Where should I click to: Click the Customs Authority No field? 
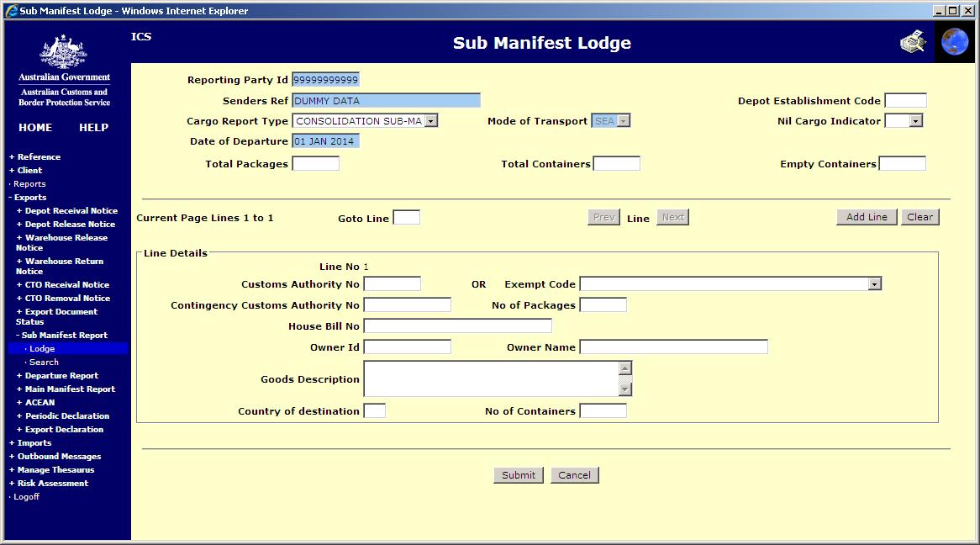[393, 284]
